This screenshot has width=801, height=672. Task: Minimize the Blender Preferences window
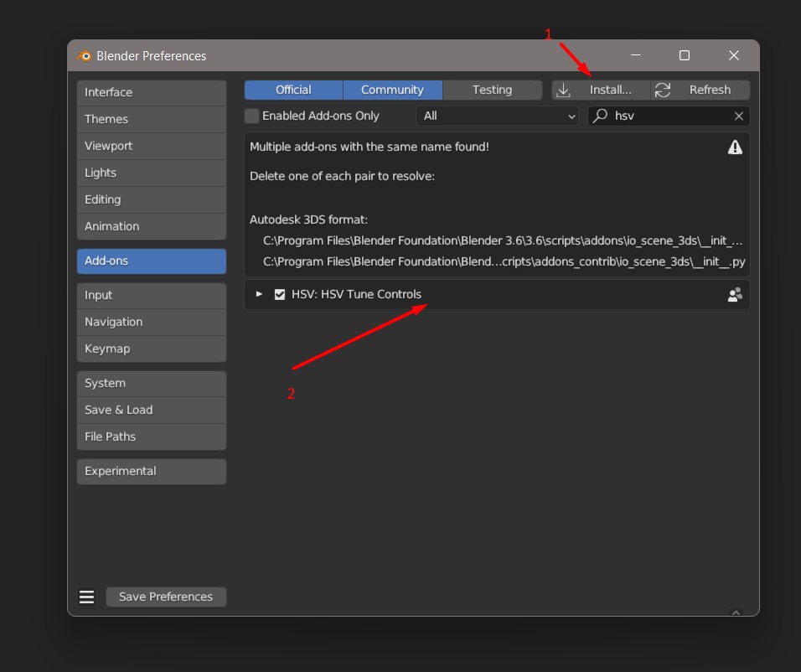click(635, 55)
